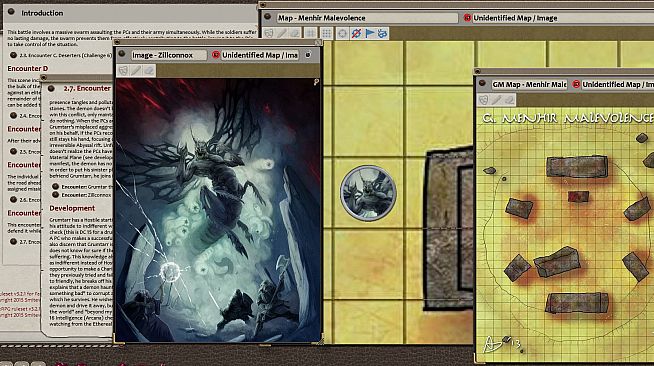Toggle the crossed-out blue circle icon on the main map
This screenshot has width=654, height=366.
click(x=356, y=33)
